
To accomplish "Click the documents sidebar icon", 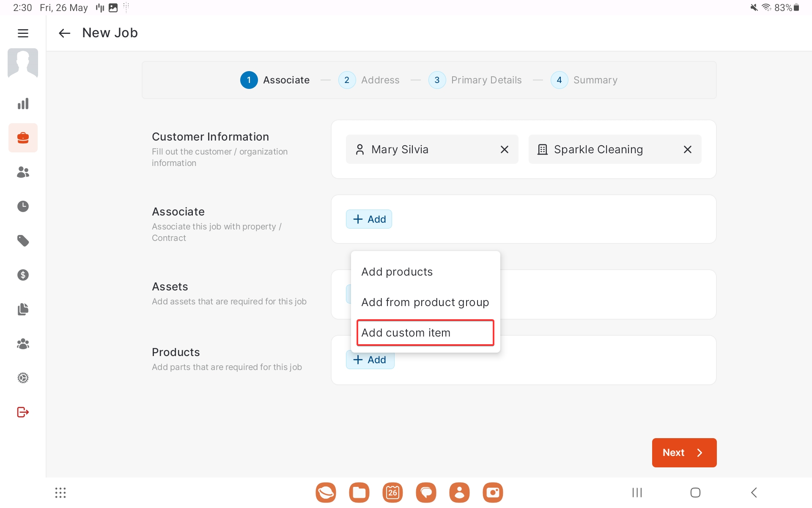I will (x=23, y=309).
